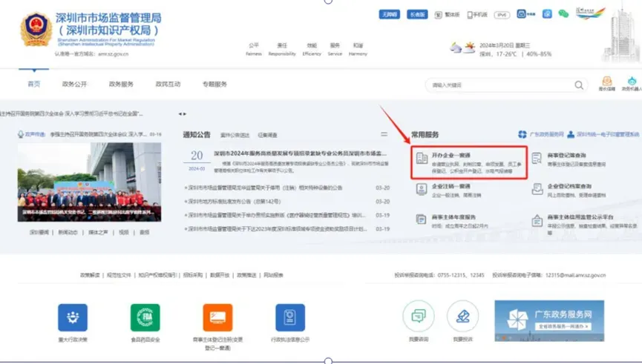Image resolution: width=642 pixels, height=364 pixels.
Task: Open the notice about 2023年度深圳标准
Action: point(278,228)
